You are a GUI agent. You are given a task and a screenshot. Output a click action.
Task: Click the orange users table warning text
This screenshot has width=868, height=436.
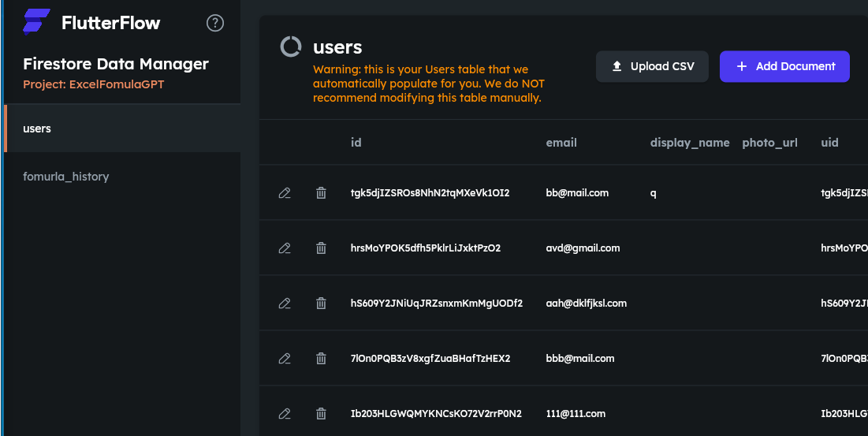429,84
